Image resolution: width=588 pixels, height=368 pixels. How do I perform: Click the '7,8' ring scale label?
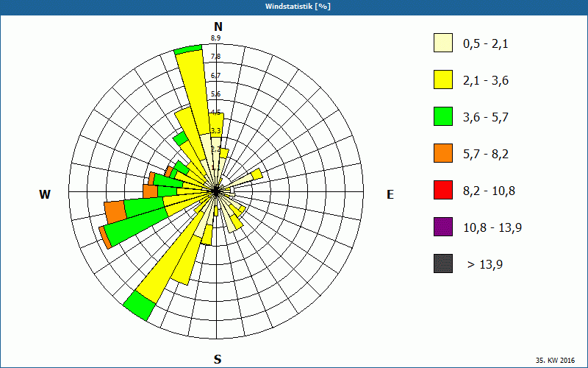pyautogui.click(x=215, y=57)
